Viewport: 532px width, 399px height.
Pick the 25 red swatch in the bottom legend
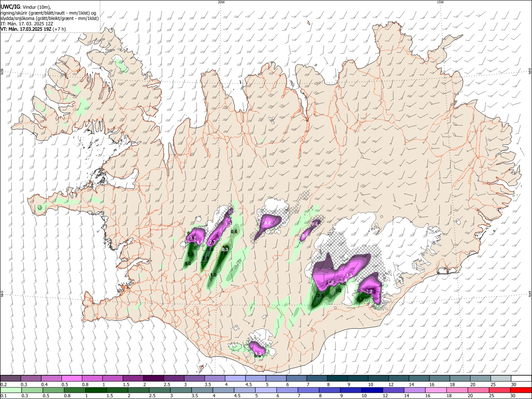pyautogui.click(x=500, y=390)
